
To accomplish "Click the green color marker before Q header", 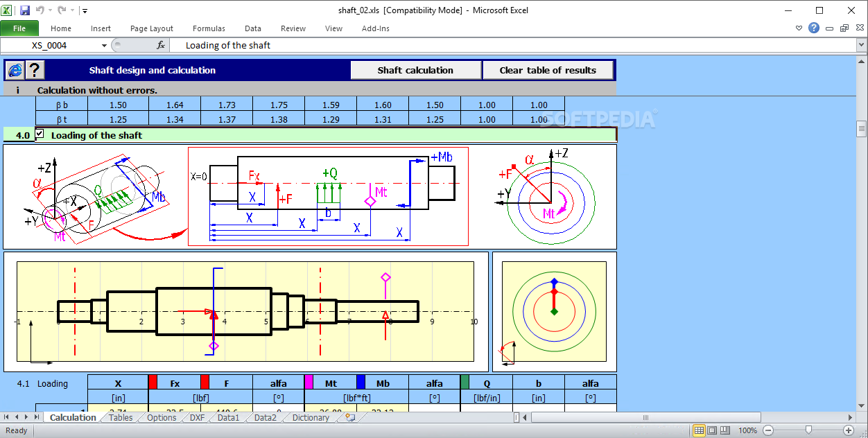I will (x=465, y=383).
